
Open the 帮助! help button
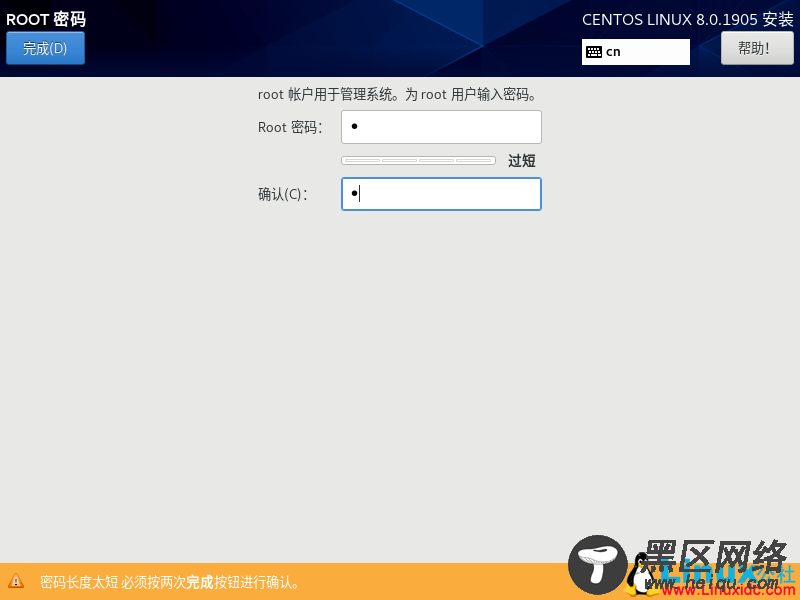coord(757,48)
